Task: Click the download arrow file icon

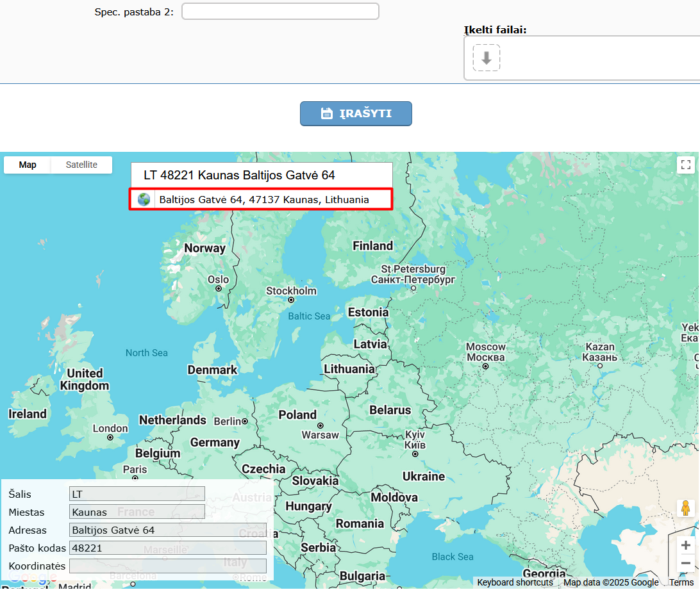Action: (x=486, y=58)
